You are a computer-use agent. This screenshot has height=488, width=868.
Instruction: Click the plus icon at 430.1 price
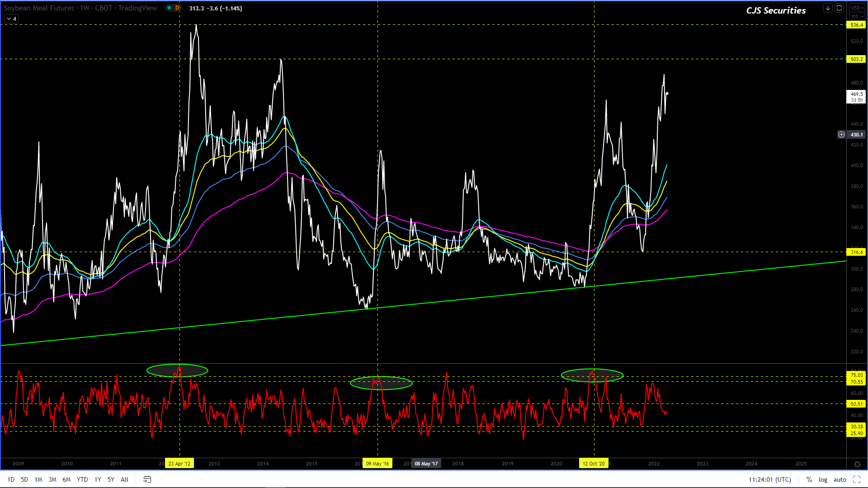pyautogui.click(x=841, y=135)
